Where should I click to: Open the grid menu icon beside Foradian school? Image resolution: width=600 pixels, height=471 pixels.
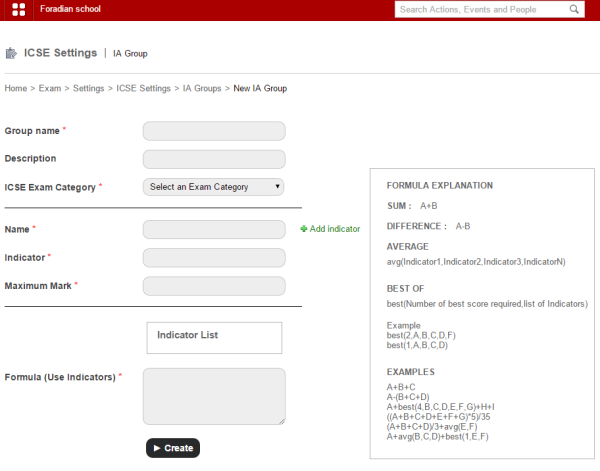coord(18,9)
